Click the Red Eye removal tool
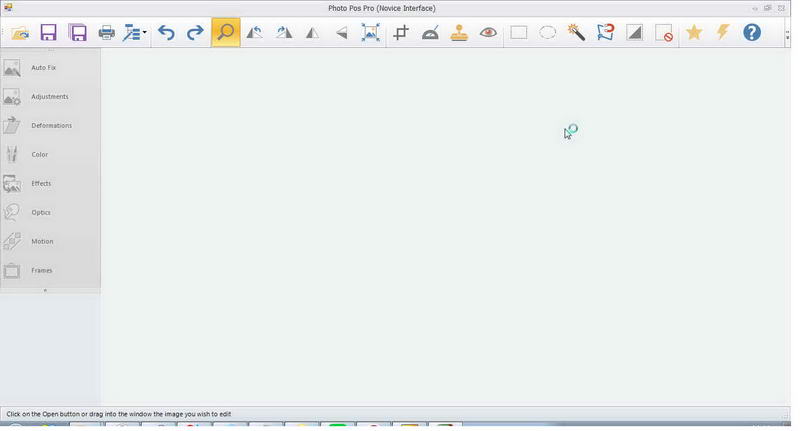Viewport: 800px width, 431px height. [488, 33]
